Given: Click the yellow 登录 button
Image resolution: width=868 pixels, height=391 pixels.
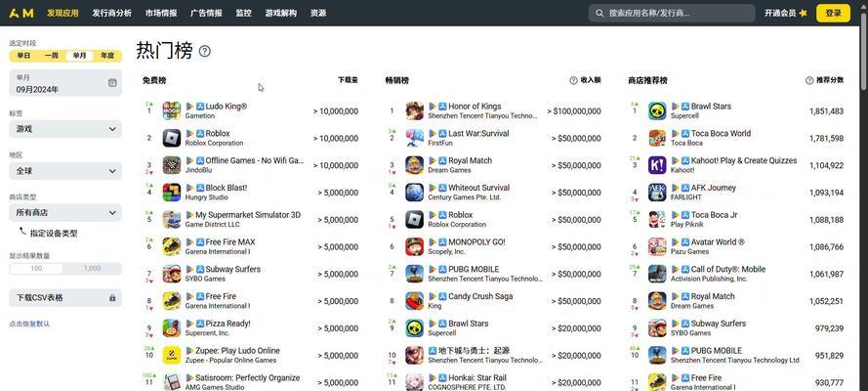Looking at the screenshot, I should pos(833,14).
